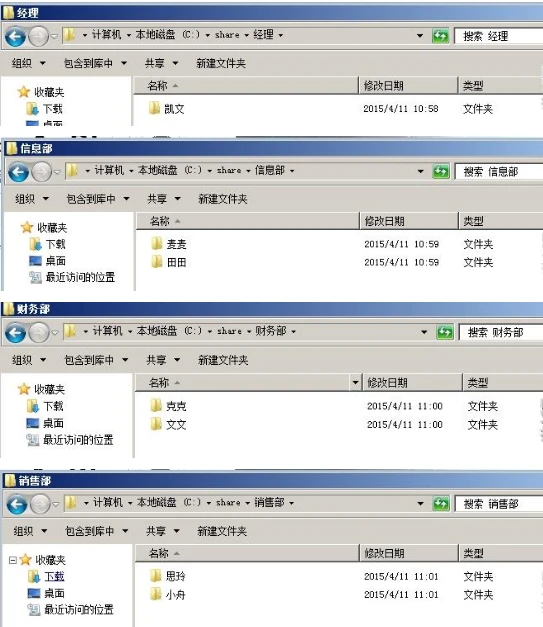Click 最近访问的位置 text in 信息部 sidebar
The width and height of the screenshot is (543, 627).
(80, 277)
